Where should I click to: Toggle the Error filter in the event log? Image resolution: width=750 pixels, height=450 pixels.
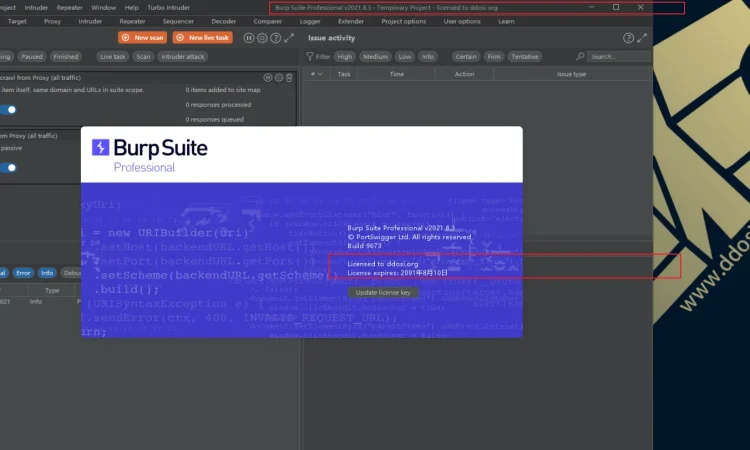tap(23, 273)
